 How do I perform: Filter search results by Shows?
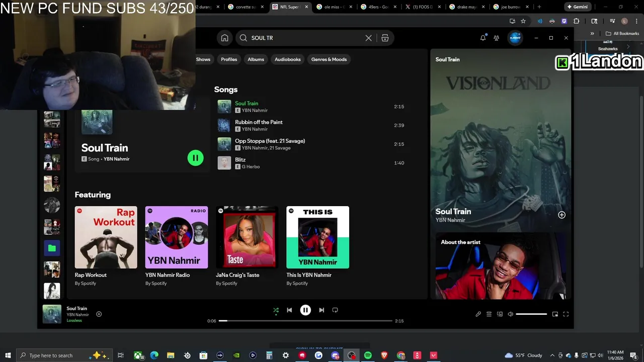click(203, 59)
